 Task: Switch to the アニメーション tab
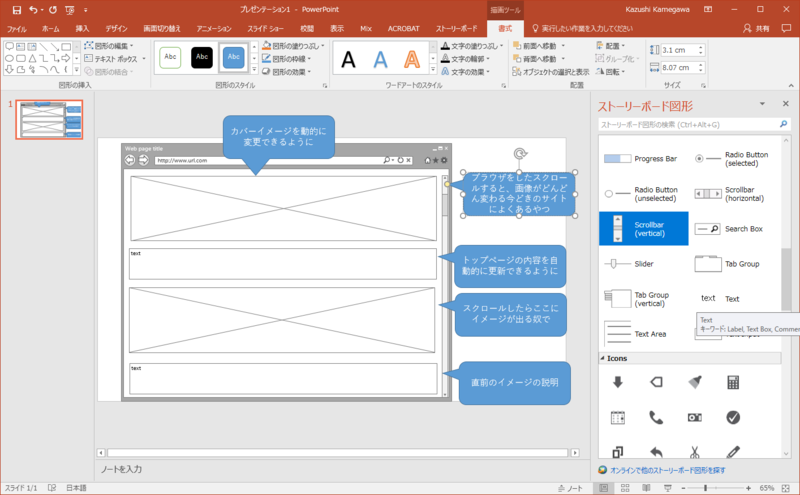(214, 29)
